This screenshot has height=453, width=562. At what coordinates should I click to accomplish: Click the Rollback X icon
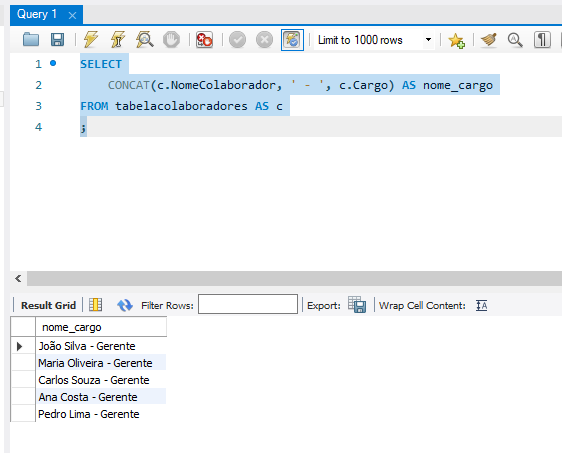[x=265, y=40]
